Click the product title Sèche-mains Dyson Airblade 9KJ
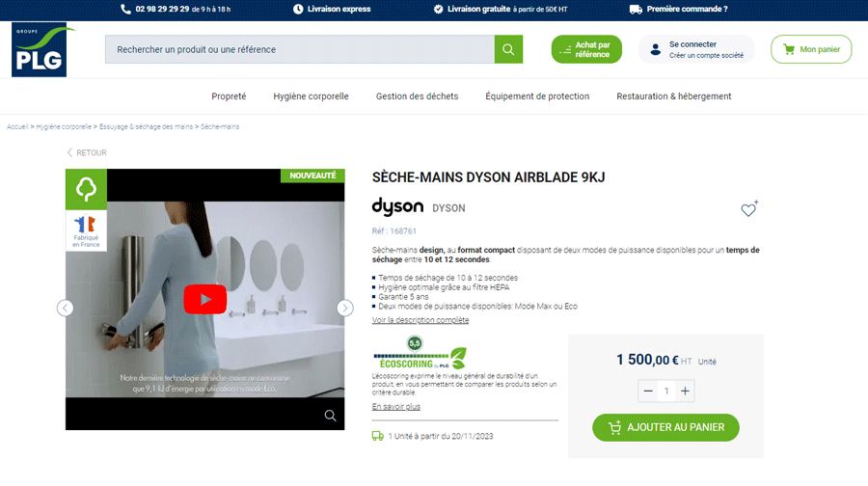 pyautogui.click(x=488, y=177)
